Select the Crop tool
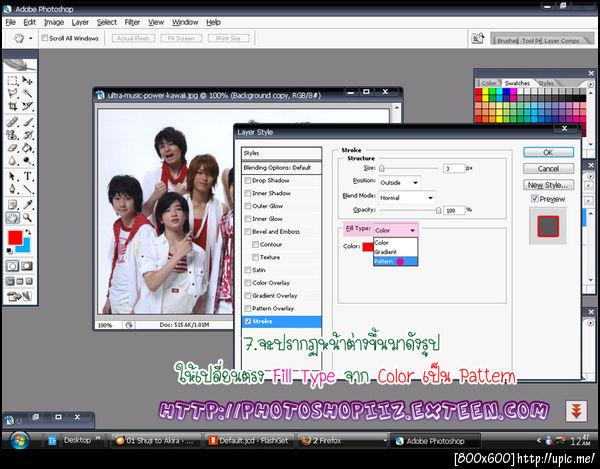The width and height of the screenshot is (600, 469). click(12, 106)
